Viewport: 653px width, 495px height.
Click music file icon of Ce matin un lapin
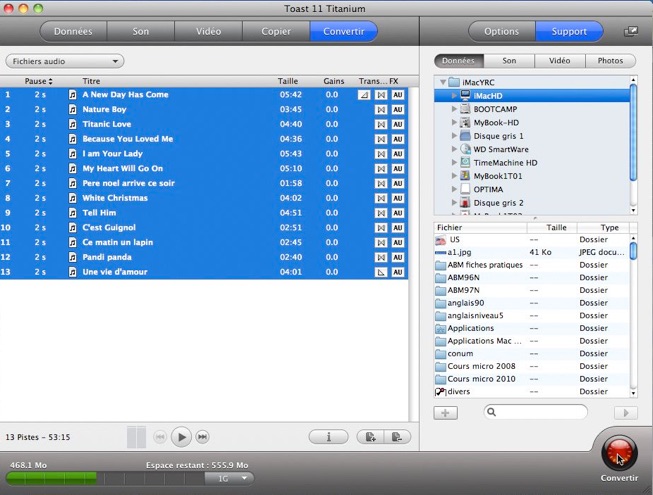[x=72, y=242]
